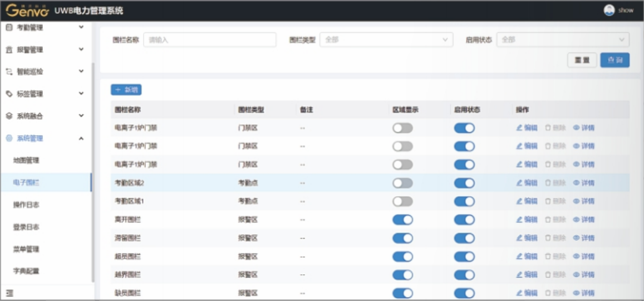Click the 智能巡检 route icon in sidebar
The width and height of the screenshot is (644, 301).
point(9,71)
